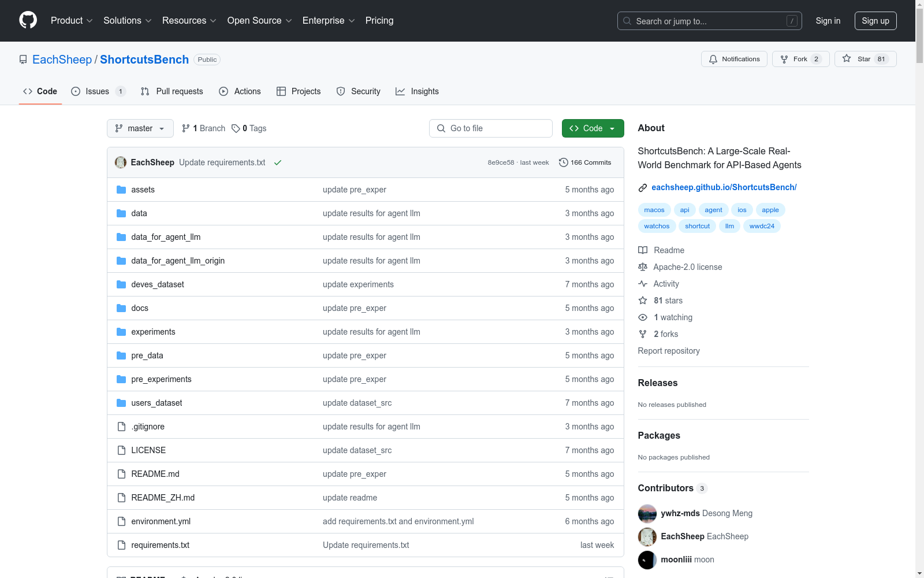
Task: Open the Product dropdown menu
Action: click(x=72, y=21)
